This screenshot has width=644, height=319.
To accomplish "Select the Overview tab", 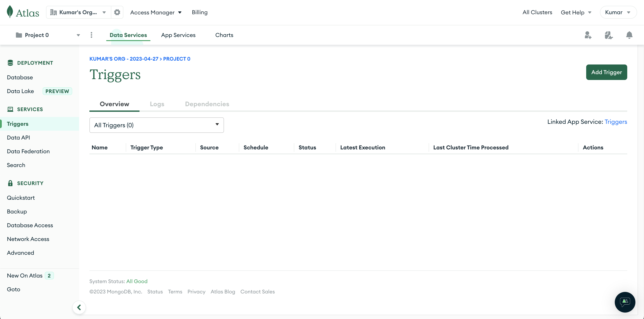I will pyautogui.click(x=114, y=104).
